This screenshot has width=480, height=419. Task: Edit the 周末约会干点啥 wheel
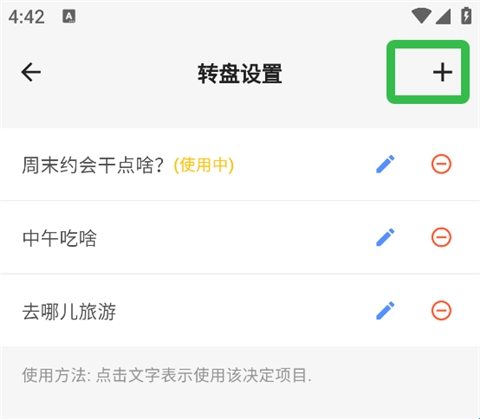coord(385,164)
